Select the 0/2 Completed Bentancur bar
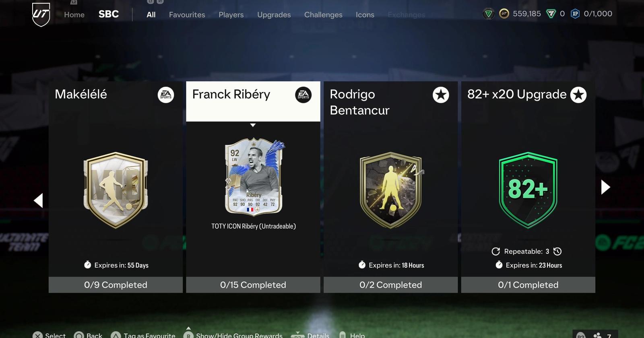Screen dimensions: 644x338 click(390, 285)
